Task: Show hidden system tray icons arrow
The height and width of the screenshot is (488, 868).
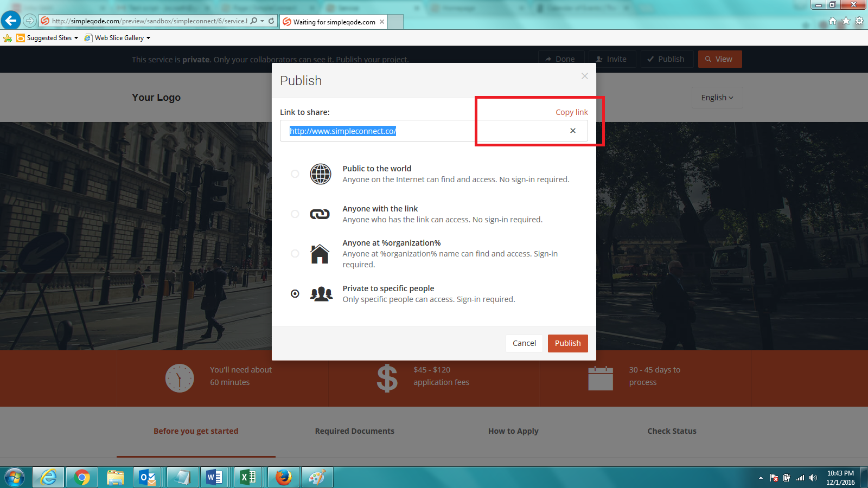Action: coord(761,478)
